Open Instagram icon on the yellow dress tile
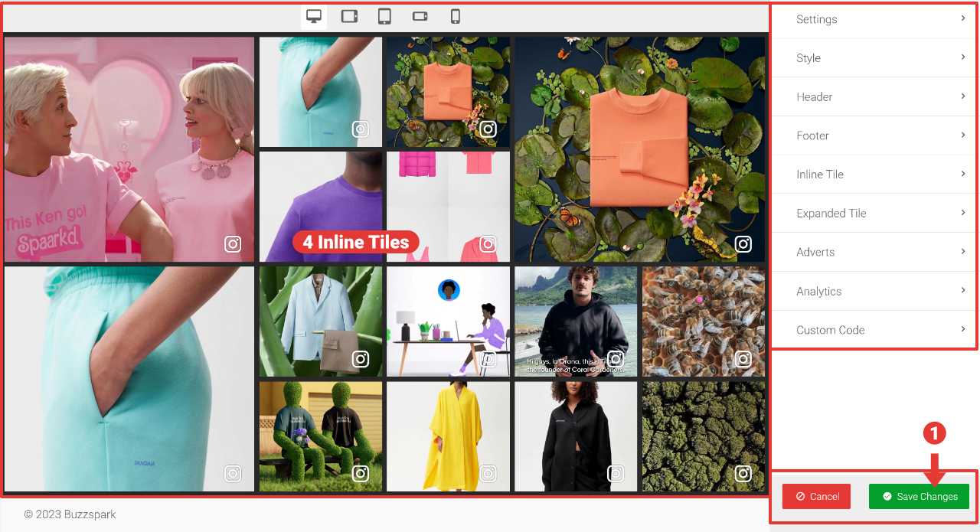 [x=488, y=473]
